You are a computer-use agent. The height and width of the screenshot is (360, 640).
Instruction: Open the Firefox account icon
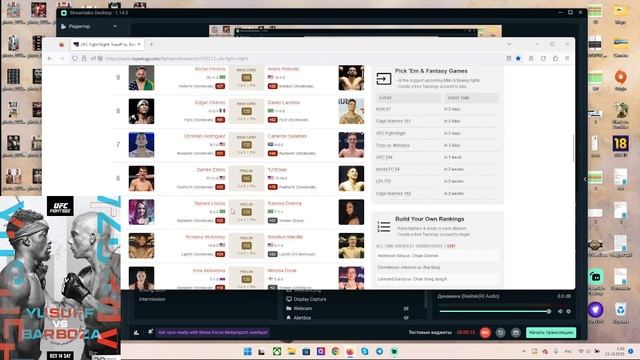tap(531, 58)
